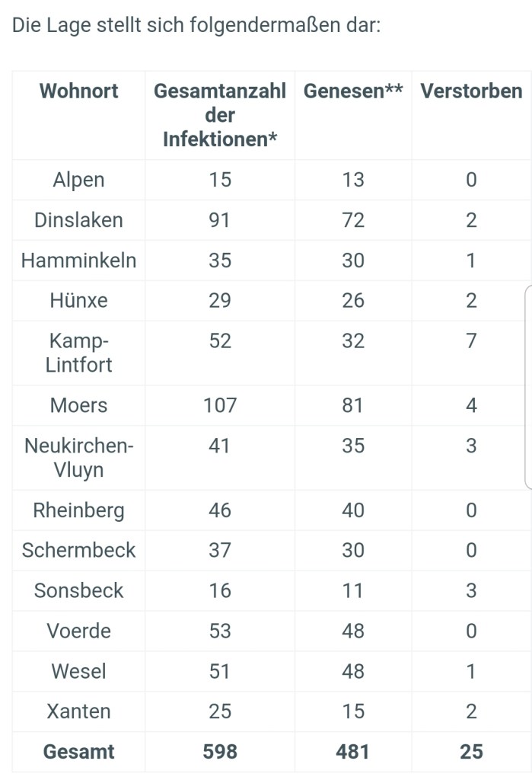Screen dimensions: 532x780
Task: Select the Alpen row label
Action: (78, 180)
